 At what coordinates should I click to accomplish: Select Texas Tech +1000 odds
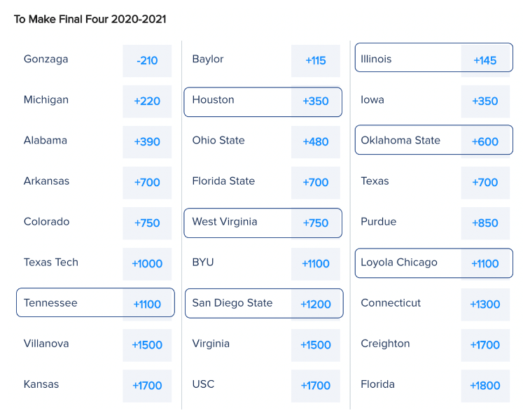(x=147, y=264)
